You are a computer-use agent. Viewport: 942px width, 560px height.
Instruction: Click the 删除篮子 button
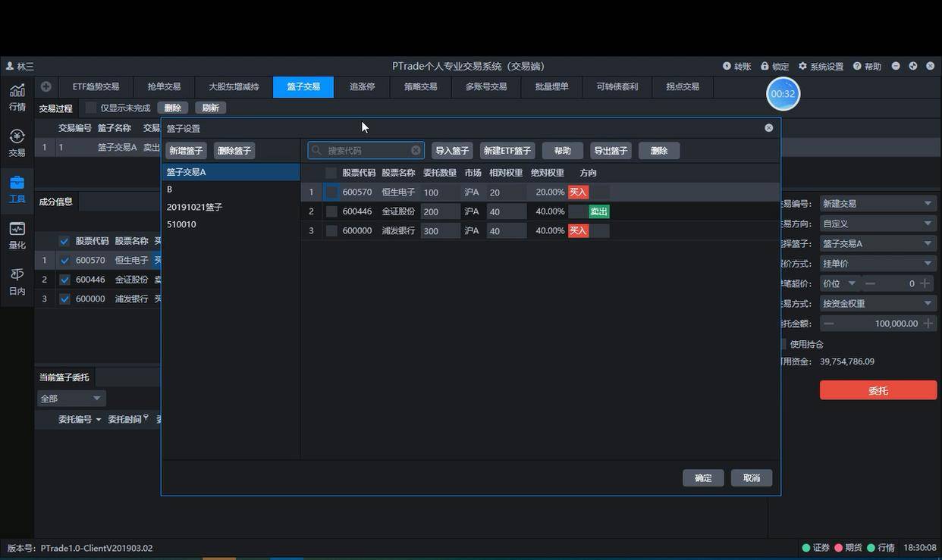coord(234,151)
